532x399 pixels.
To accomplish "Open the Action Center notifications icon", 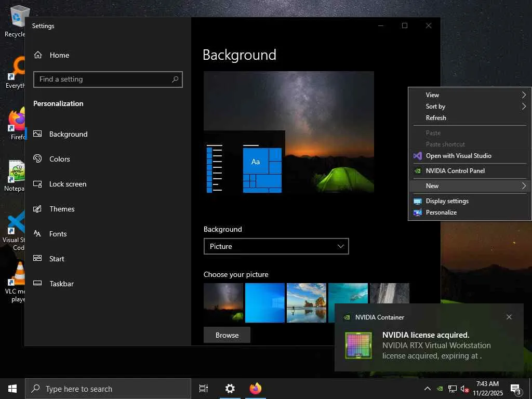I will 516,389.
